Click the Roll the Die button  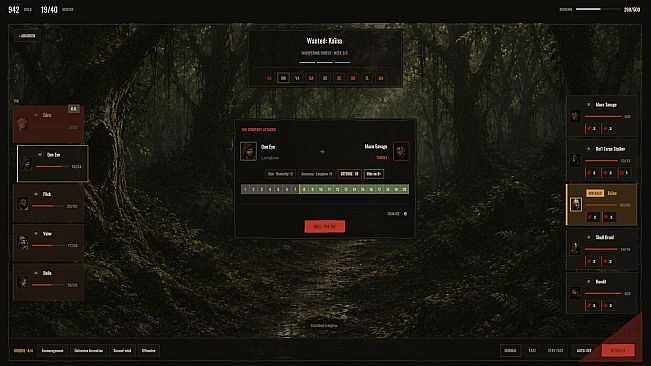point(325,227)
